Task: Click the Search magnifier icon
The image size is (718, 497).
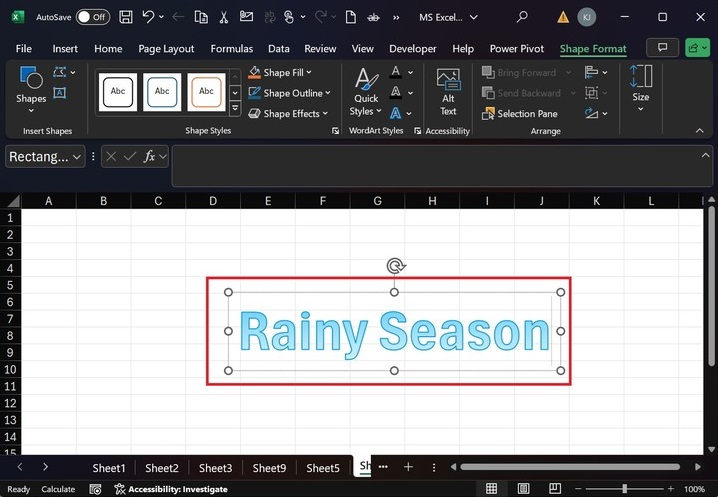Action: [x=522, y=17]
